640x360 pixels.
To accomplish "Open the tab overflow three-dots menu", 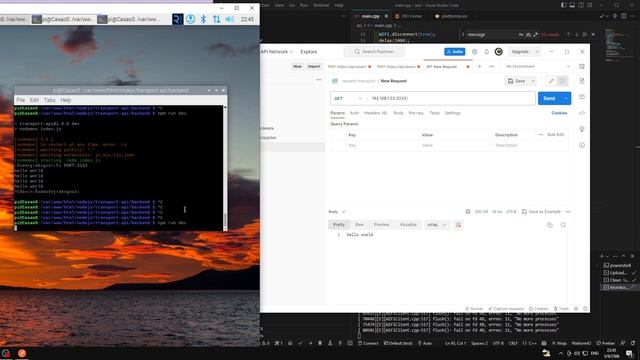I will pyautogui.click(x=491, y=67).
